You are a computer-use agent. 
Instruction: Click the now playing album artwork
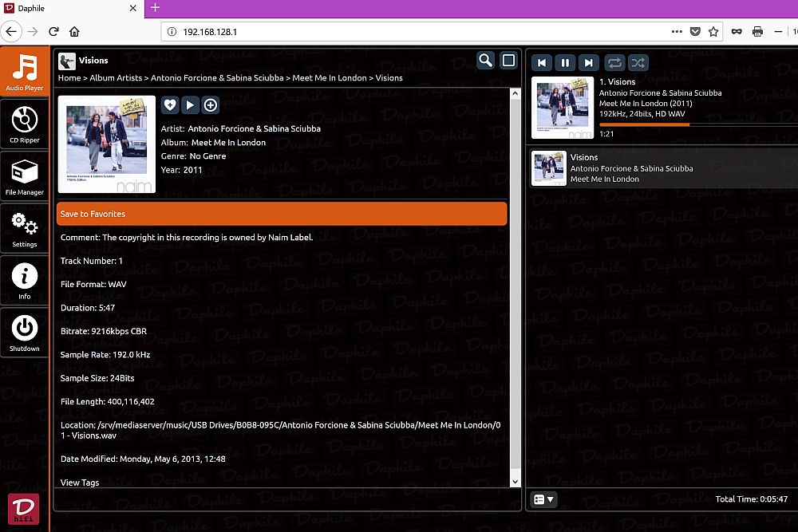click(563, 108)
